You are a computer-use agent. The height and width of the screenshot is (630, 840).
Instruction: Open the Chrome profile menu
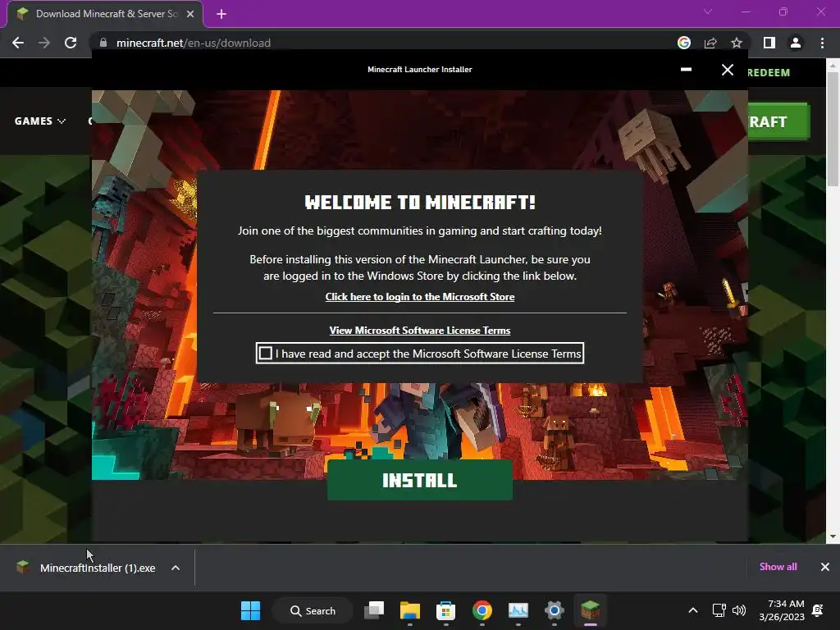[796, 43]
